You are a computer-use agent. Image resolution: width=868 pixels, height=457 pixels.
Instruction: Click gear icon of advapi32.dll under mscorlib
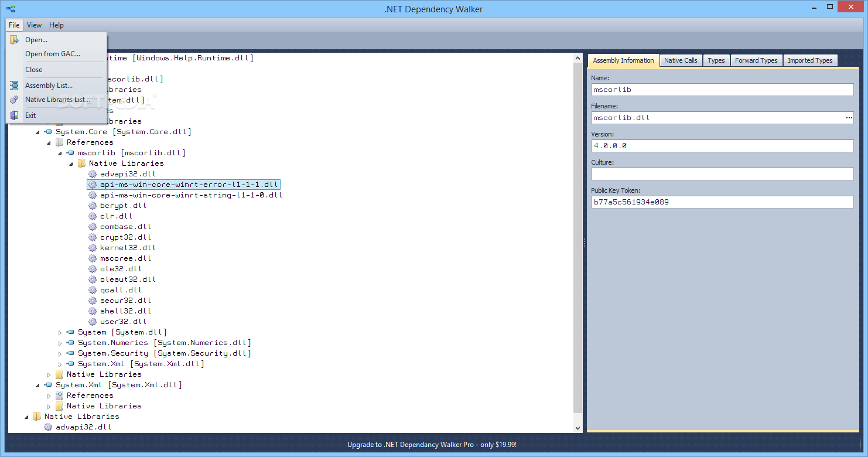92,174
